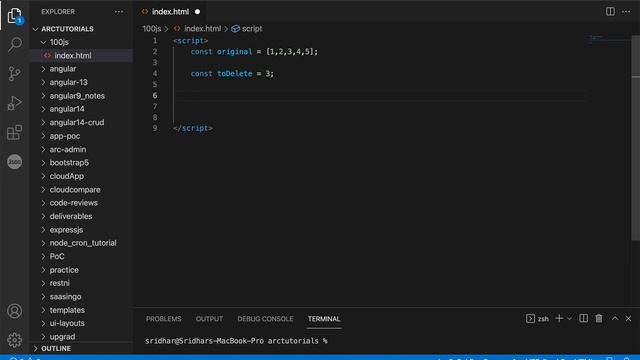Expand the angular-13 folder
The width and height of the screenshot is (640, 360).
[x=43, y=82]
